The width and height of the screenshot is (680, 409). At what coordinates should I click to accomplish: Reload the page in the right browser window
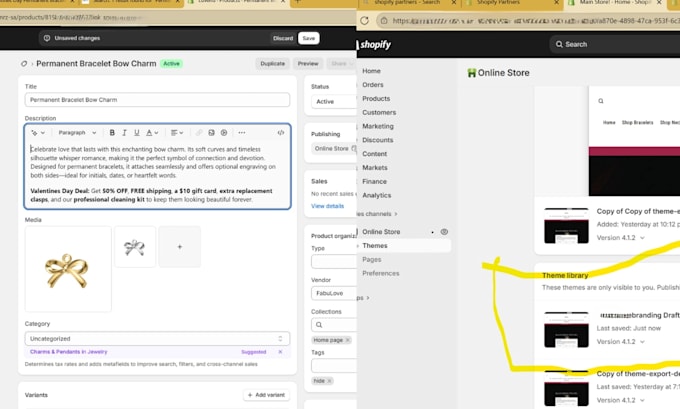tap(364, 20)
